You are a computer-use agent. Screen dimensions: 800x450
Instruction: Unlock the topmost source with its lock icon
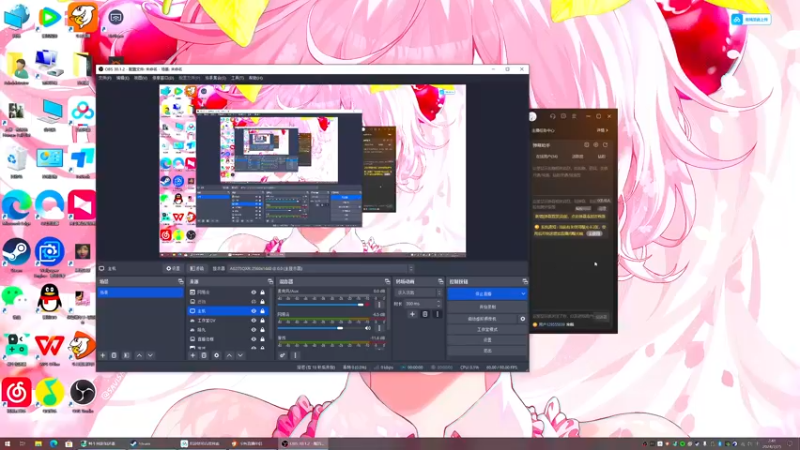[262, 292]
